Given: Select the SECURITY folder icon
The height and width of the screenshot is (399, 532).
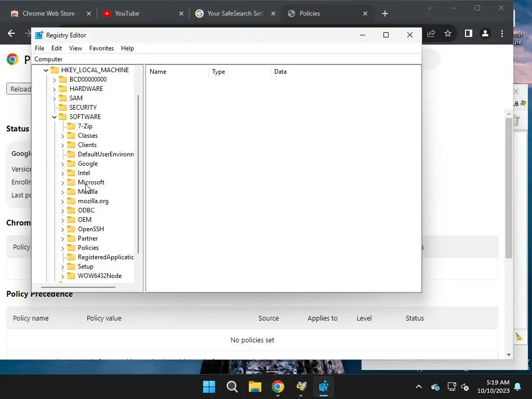Looking at the screenshot, I should tap(63, 107).
